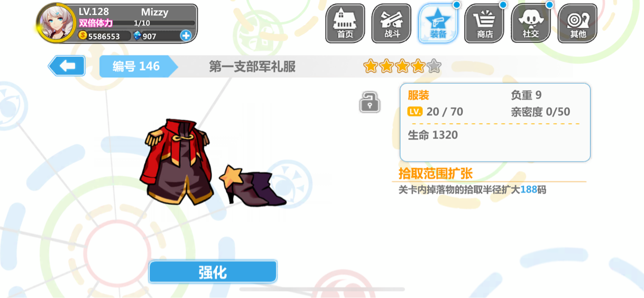Click the 双倍体力 stamina bar
The image size is (644, 298).
click(x=136, y=23)
